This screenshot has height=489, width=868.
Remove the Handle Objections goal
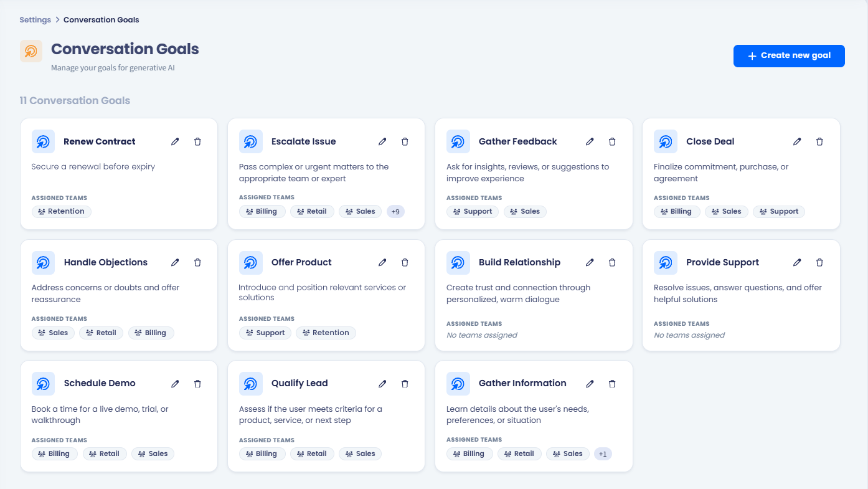coord(197,262)
